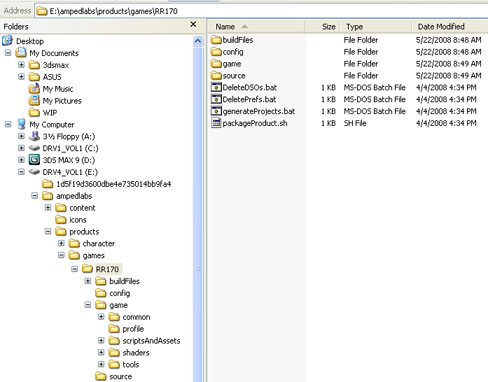Click the 3dsmax folder icon in tree
This screenshot has height=382, width=488.
(x=34, y=65)
